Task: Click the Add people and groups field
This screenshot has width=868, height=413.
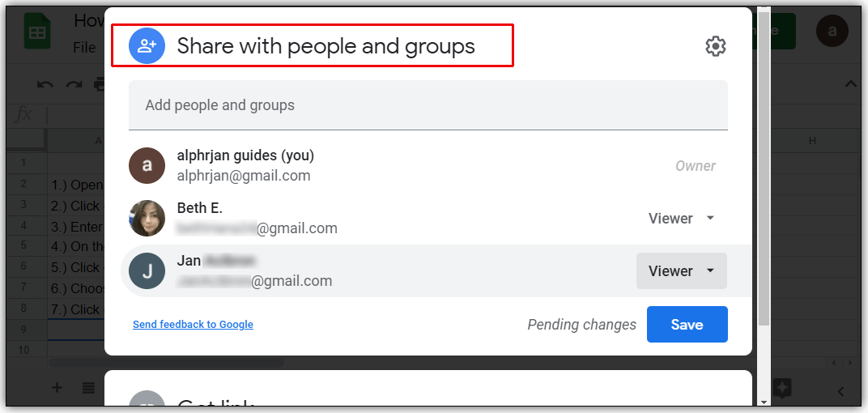Action: click(x=428, y=105)
